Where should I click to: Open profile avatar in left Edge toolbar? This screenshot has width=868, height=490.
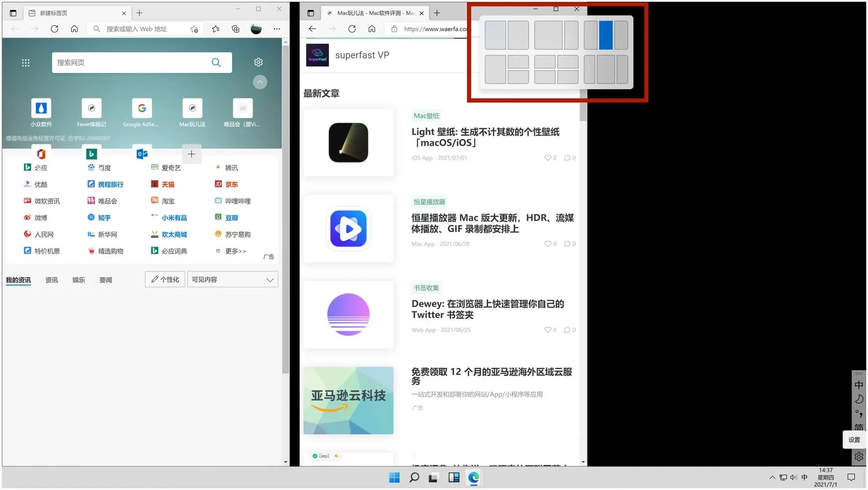point(256,29)
